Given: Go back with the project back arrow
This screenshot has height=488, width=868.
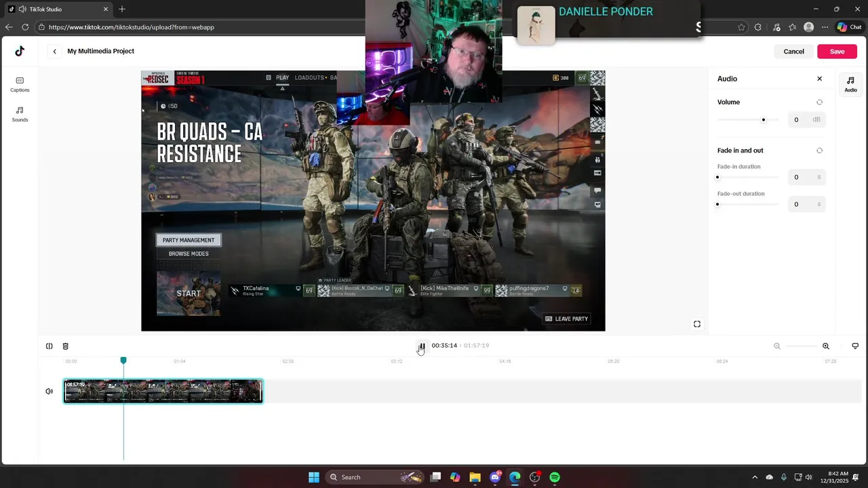Looking at the screenshot, I should (x=55, y=52).
